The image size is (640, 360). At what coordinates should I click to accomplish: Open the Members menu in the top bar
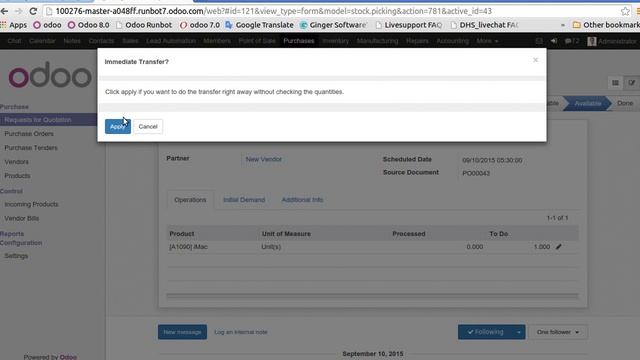click(217, 41)
